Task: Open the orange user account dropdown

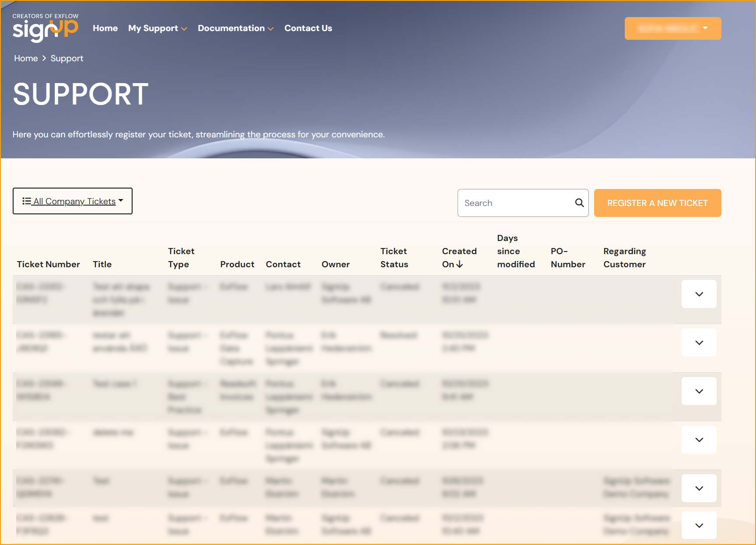Action: point(672,28)
